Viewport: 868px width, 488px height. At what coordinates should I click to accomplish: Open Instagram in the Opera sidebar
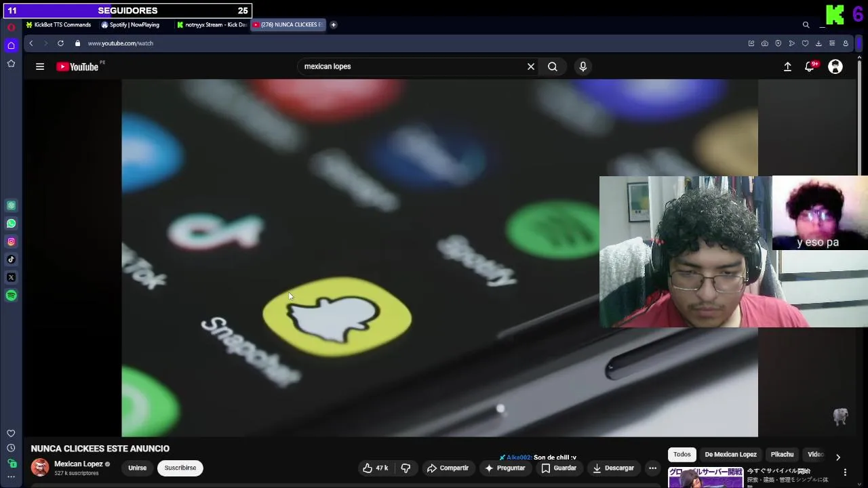coord(12,241)
